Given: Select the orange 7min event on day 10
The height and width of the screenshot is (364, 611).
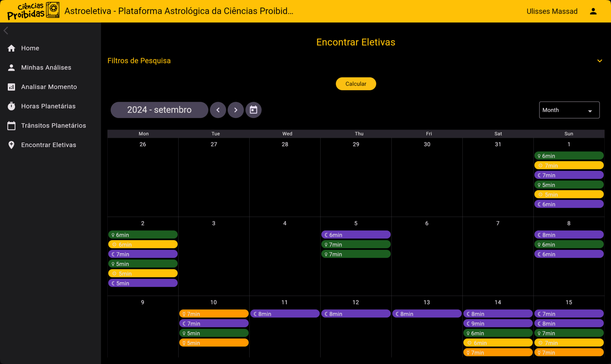Looking at the screenshot, I should click(213, 314).
